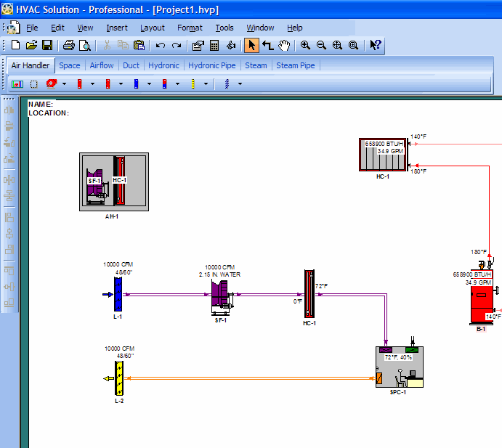Click the Open folder icon
The width and height of the screenshot is (502, 448).
31,45
